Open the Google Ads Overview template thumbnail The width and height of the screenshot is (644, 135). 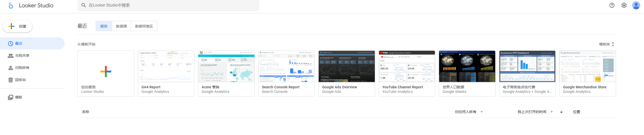tap(347, 66)
